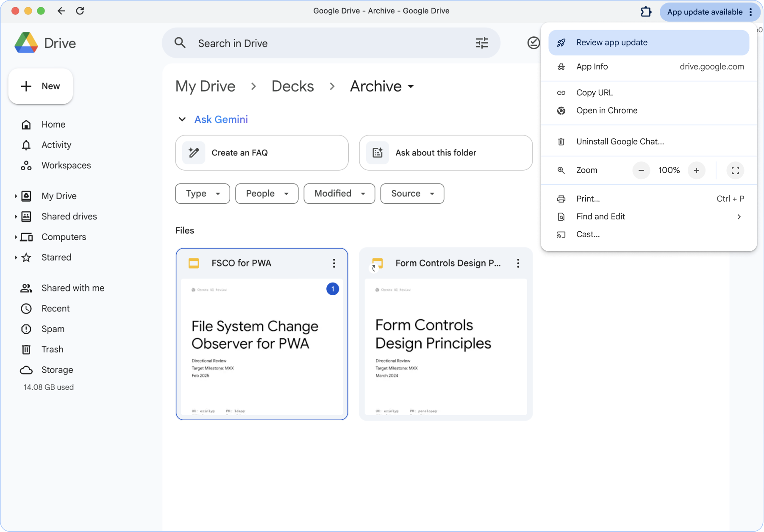Collapse the Ask Gemini section
The height and width of the screenshot is (532, 764).
[182, 119]
